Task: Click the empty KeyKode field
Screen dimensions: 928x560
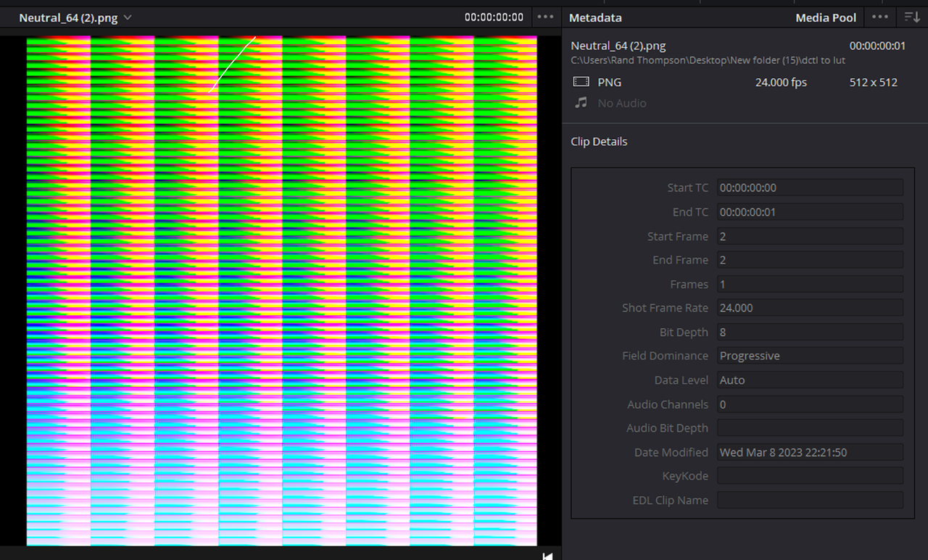Action: click(x=810, y=476)
